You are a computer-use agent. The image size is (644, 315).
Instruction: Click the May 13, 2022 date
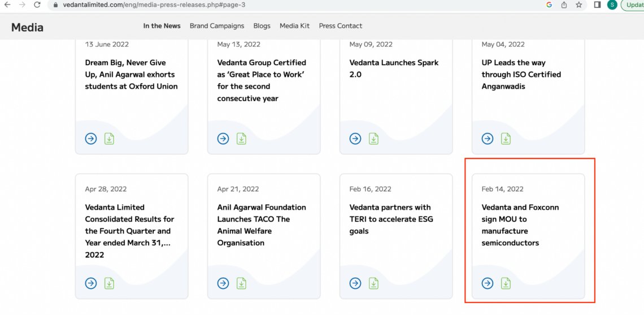238,45
